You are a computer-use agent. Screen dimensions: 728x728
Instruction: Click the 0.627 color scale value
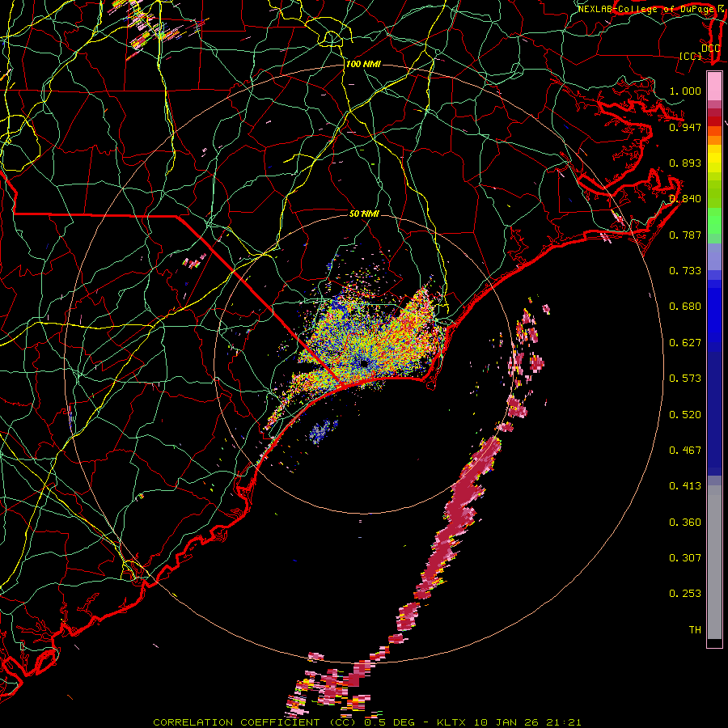(x=685, y=342)
